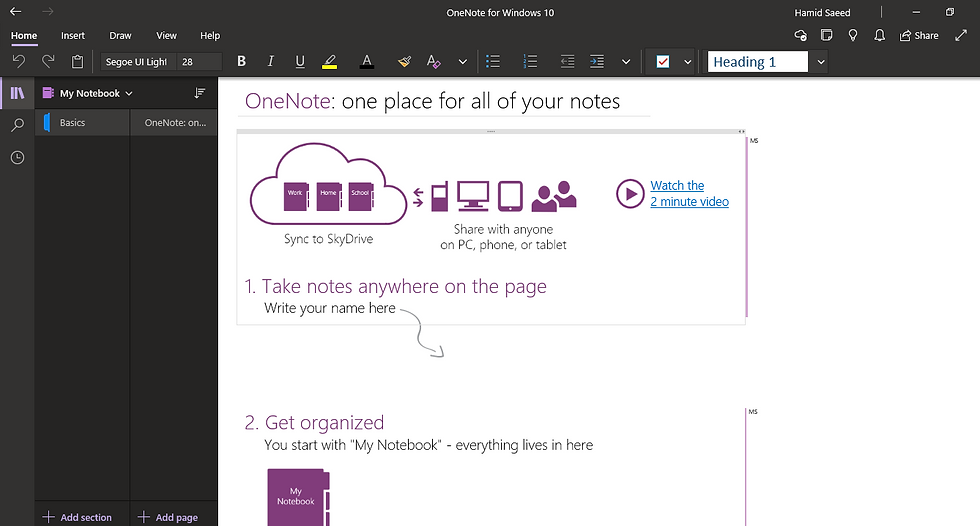Select the Heading 1 style box
The image size is (980, 526).
coord(758,62)
